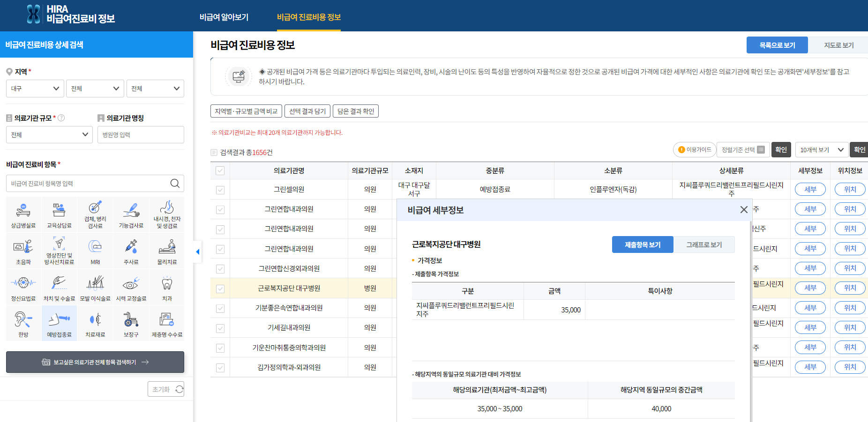Select the 상급병실료 category icon
The height and width of the screenshot is (422, 868).
coord(23,215)
